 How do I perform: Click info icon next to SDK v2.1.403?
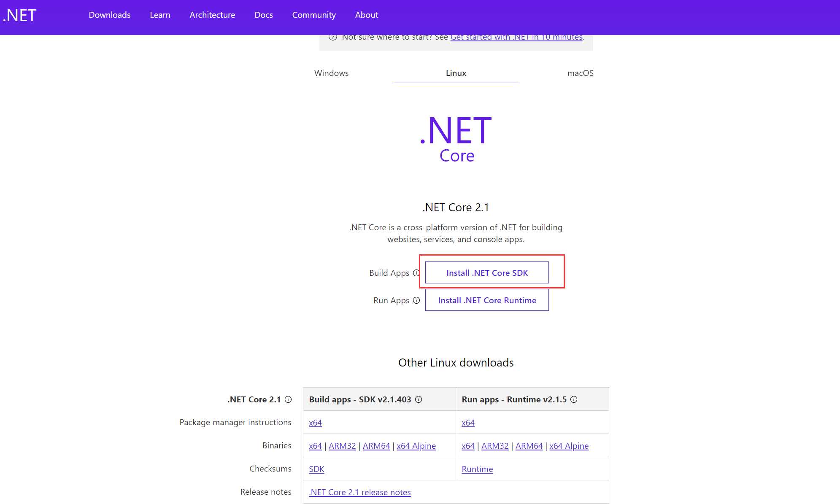point(419,399)
